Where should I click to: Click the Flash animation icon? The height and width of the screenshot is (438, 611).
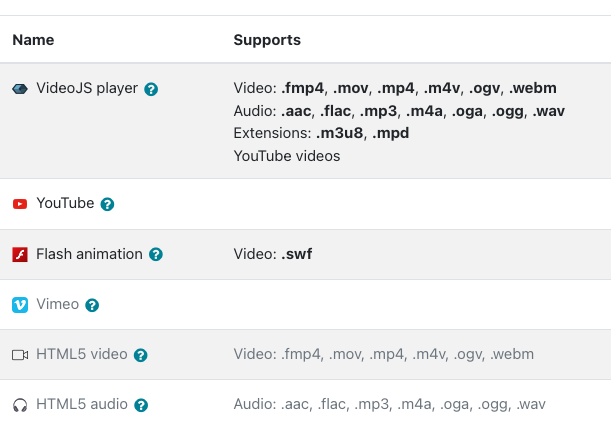click(x=20, y=254)
